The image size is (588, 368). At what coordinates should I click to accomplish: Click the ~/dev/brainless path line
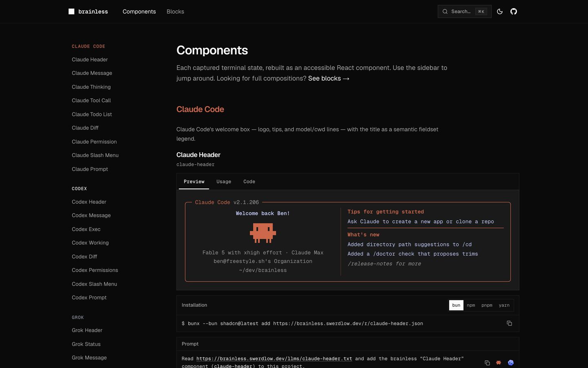pyautogui.click(x=263, y=270)
